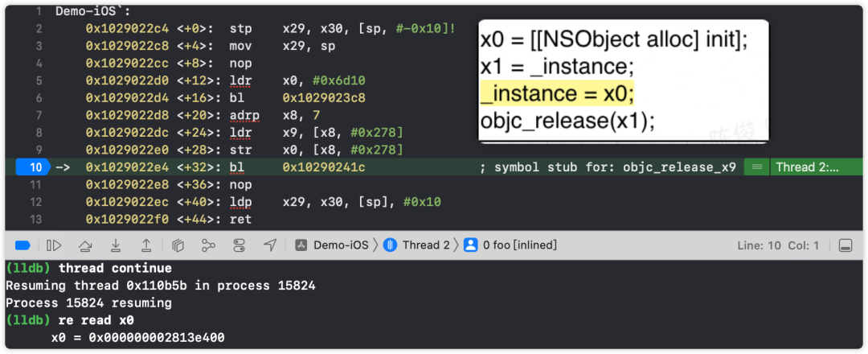Screen dimensions: 868x354
Task: Click line number 5 in the gutter
Action: [x=39, y=81]
